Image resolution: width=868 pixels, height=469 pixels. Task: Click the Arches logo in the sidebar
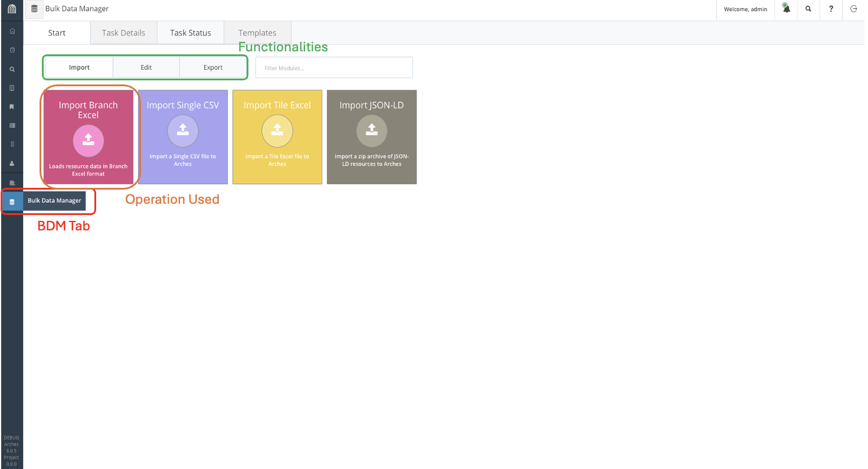[12, 9]
